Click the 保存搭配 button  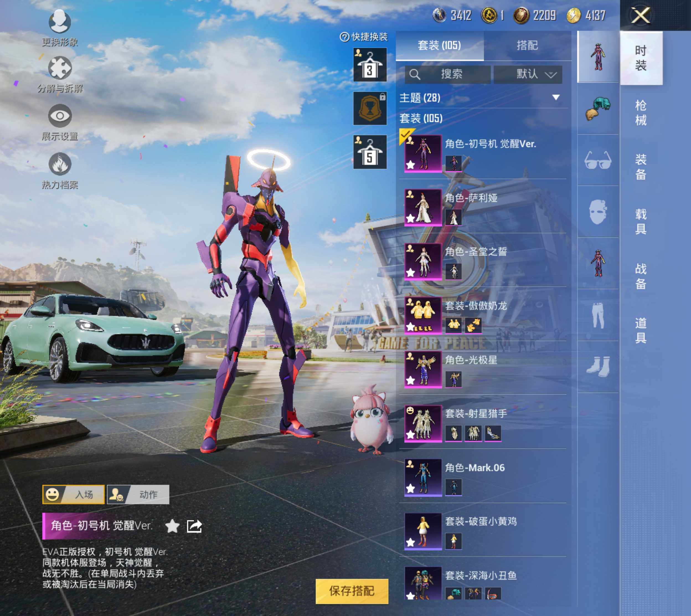(352, 591)
